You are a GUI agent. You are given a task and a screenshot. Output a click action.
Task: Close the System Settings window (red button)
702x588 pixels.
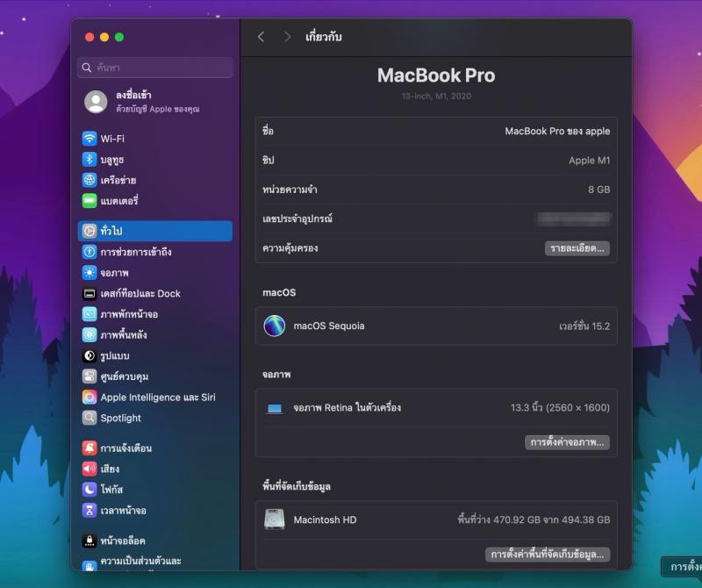(90, 37)
